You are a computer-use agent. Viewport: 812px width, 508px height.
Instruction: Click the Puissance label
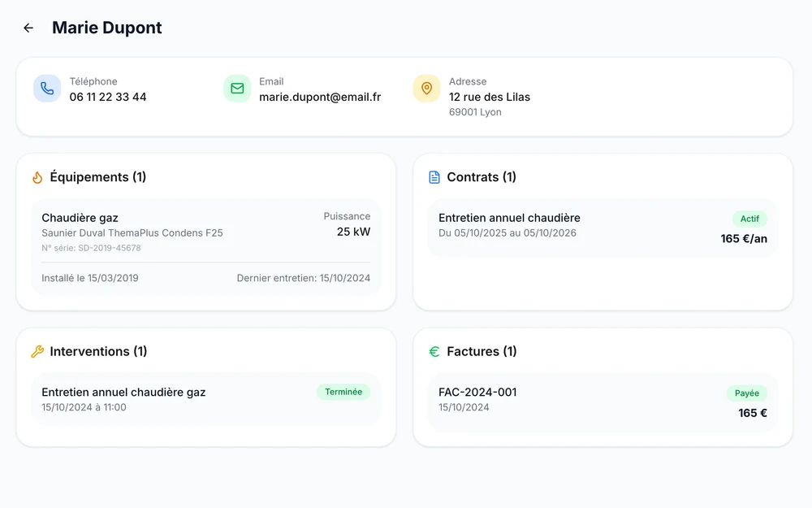point(347,216)
